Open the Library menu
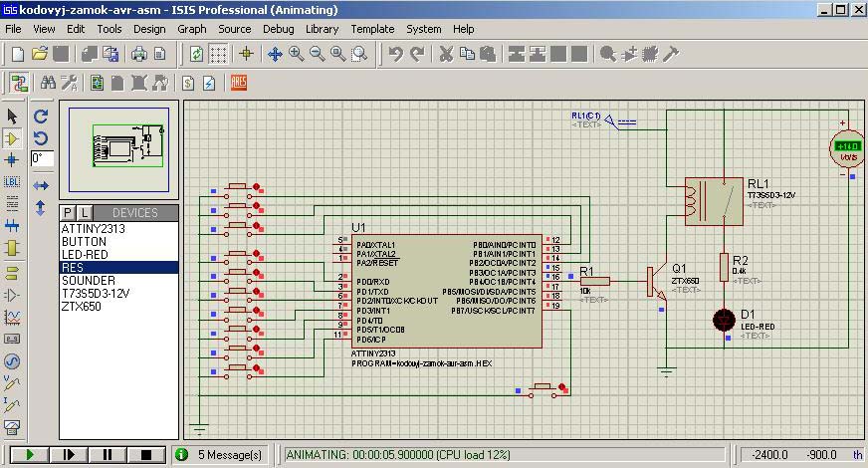Image resolution: width=868 pixels, height=468 pixels. [x=322, y=29]
